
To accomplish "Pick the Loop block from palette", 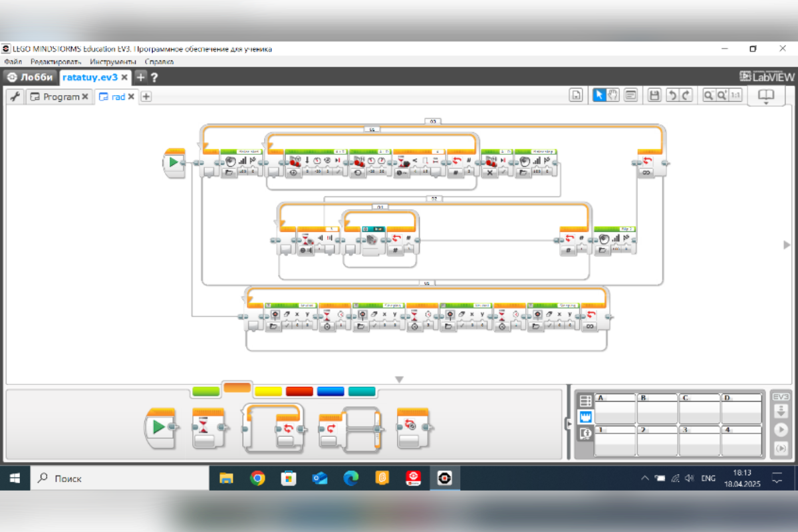I will pos(273,428).
